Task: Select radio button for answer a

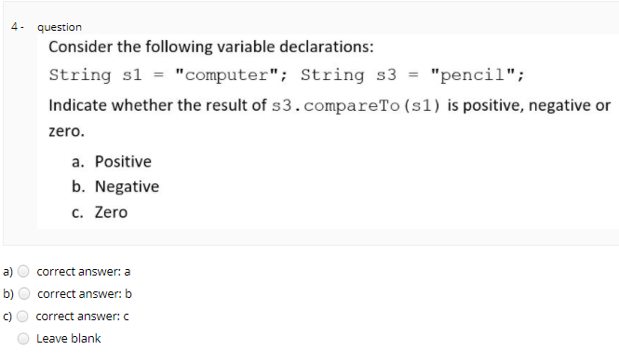Action: 23,271
